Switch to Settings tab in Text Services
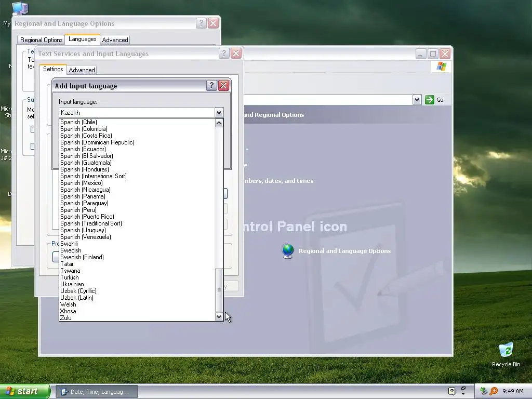This screenshot has width=532, height=399. (x=53, y=69)
